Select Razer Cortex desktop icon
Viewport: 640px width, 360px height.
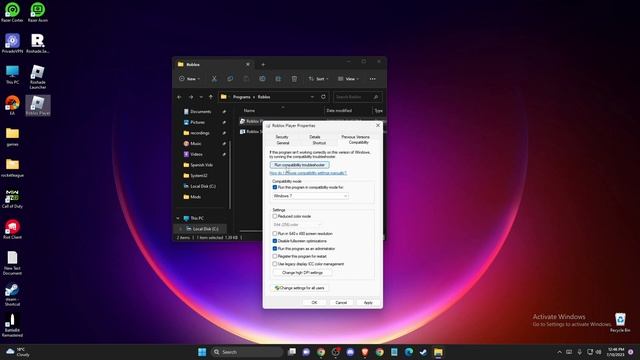12,12
